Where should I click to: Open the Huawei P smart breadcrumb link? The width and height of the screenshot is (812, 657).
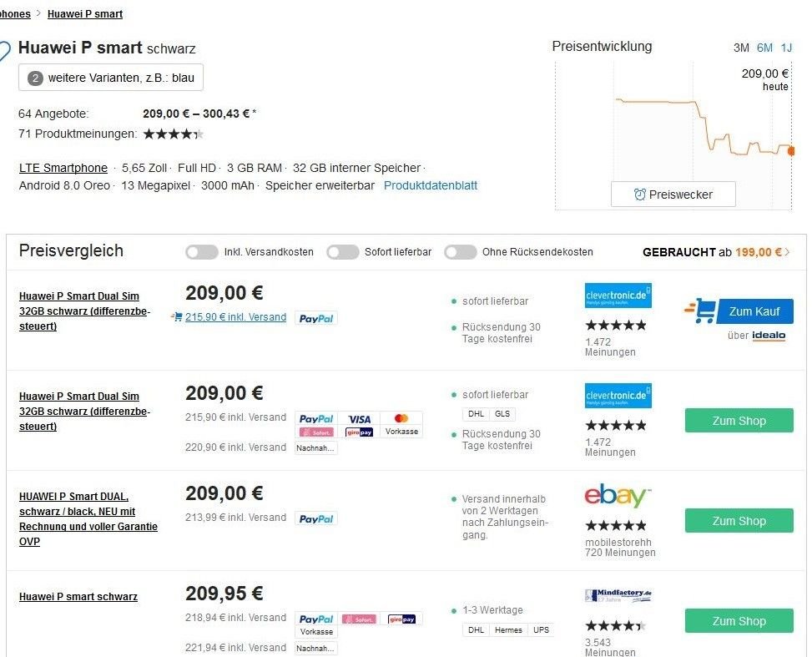(85, 14)
